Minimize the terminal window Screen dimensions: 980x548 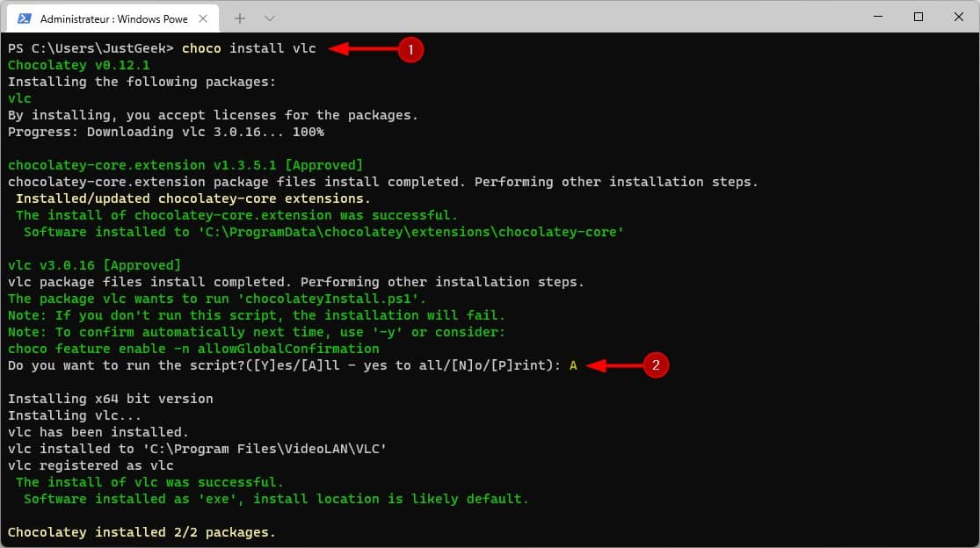[878, 17]
